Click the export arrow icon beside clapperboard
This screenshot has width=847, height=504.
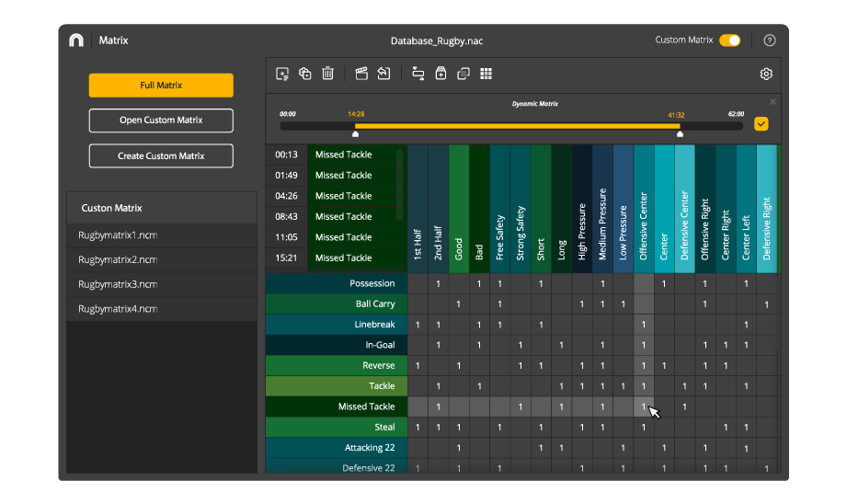tap(384, 74)
